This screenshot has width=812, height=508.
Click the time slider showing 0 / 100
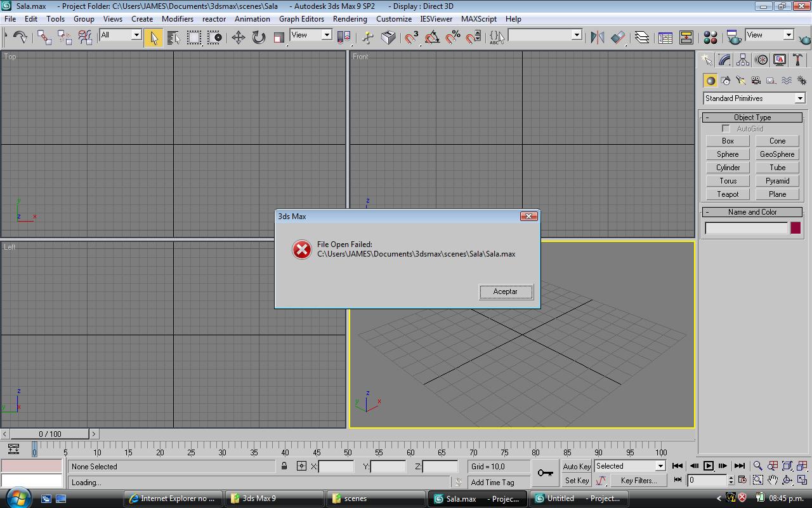click(x=50, y=434)
